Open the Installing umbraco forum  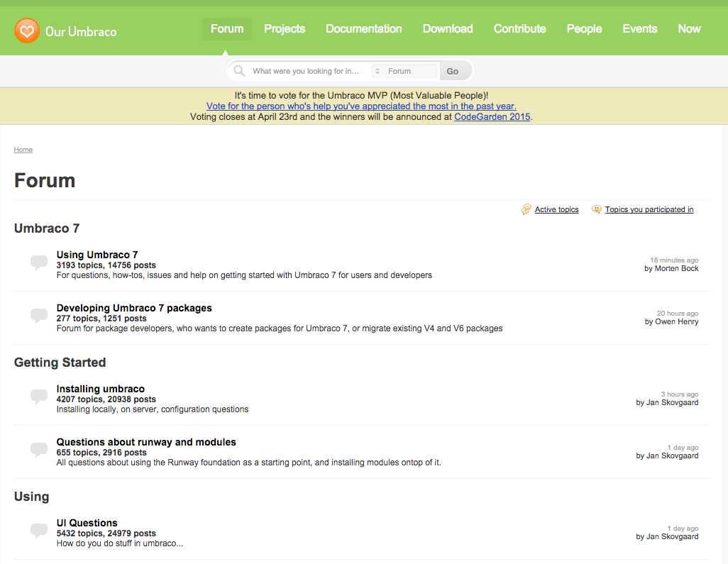pos(100,389)
